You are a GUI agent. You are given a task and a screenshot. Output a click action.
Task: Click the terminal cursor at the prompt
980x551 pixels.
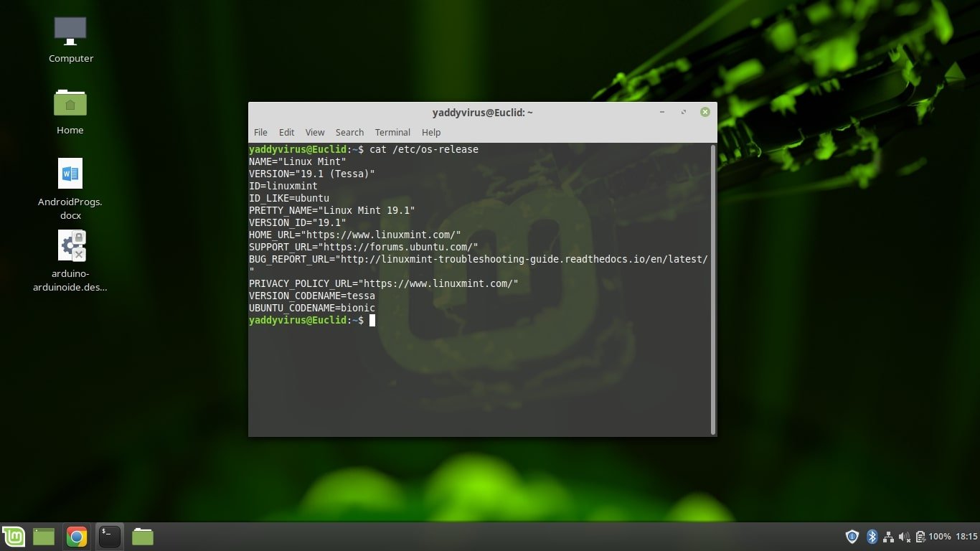[x=372, y=320]
